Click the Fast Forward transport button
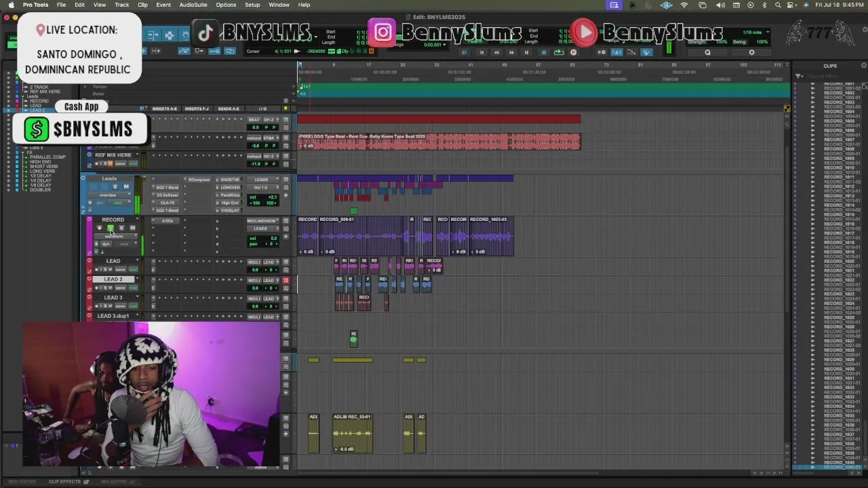The image size is (868, 488). click(512, 52)
